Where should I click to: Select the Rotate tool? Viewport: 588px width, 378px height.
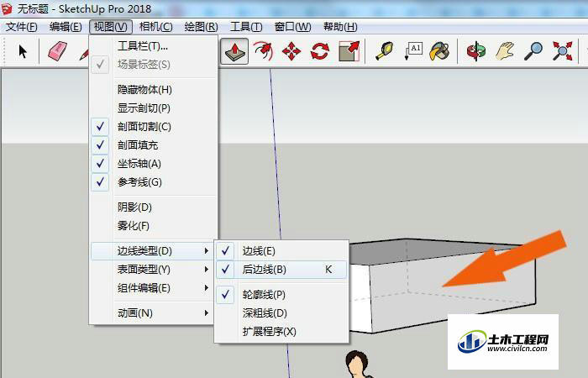320,51
